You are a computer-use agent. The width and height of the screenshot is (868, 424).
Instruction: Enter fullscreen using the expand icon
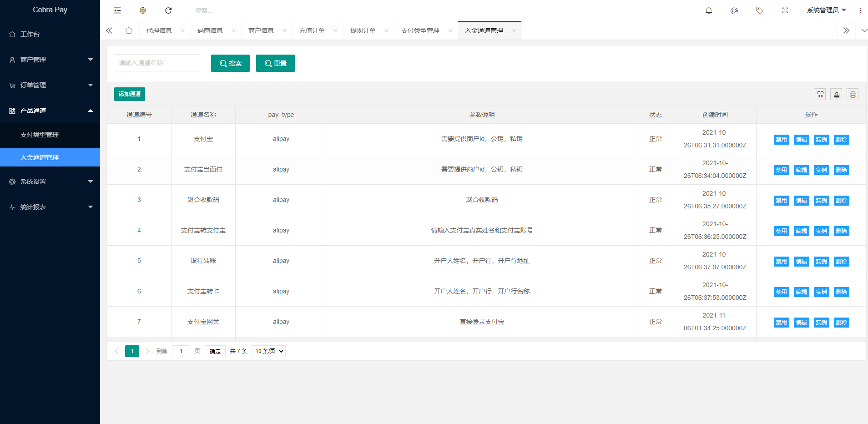tap(785, 10)
